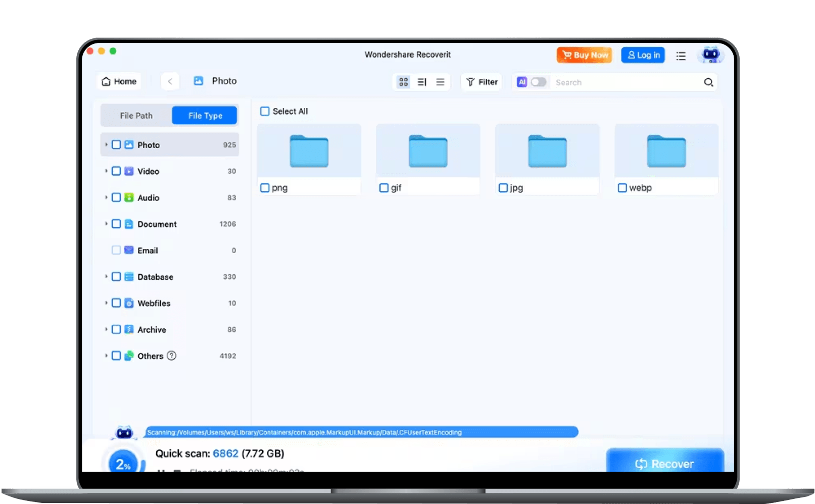The height and width of the screenshot is (504, 815).
Task: Tick the Database category checkbox
Action: tap(116, 277)
